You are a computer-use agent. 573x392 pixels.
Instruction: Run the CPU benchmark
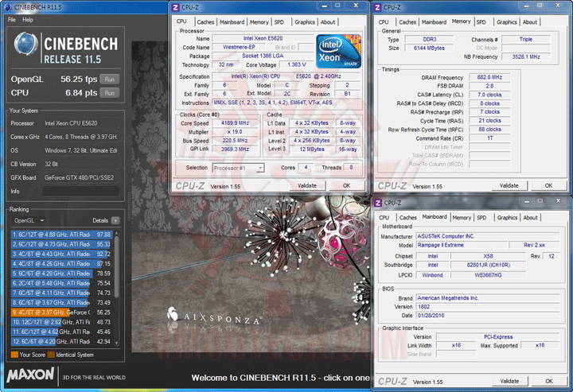(x=110, y=93)
